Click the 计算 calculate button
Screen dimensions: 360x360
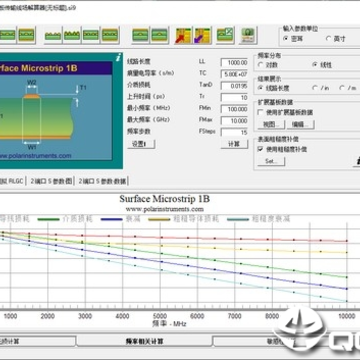pyautogui.click(x=234, y=144)
